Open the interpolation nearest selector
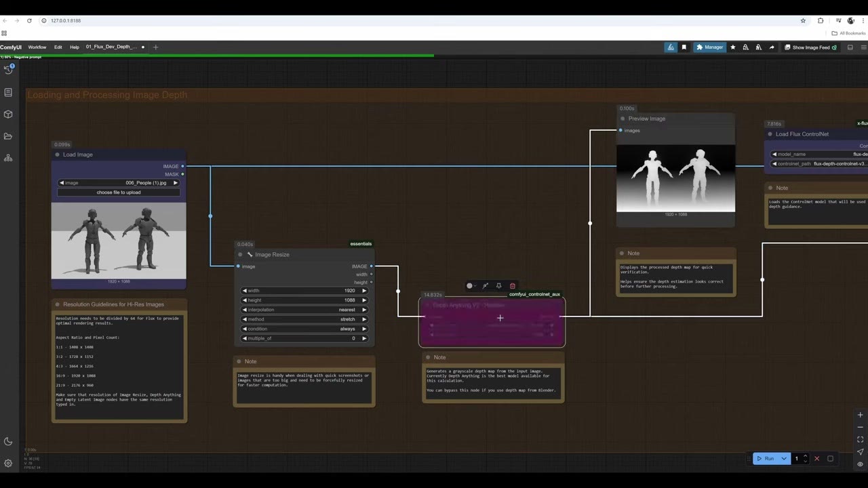 (x=304, y=310)
